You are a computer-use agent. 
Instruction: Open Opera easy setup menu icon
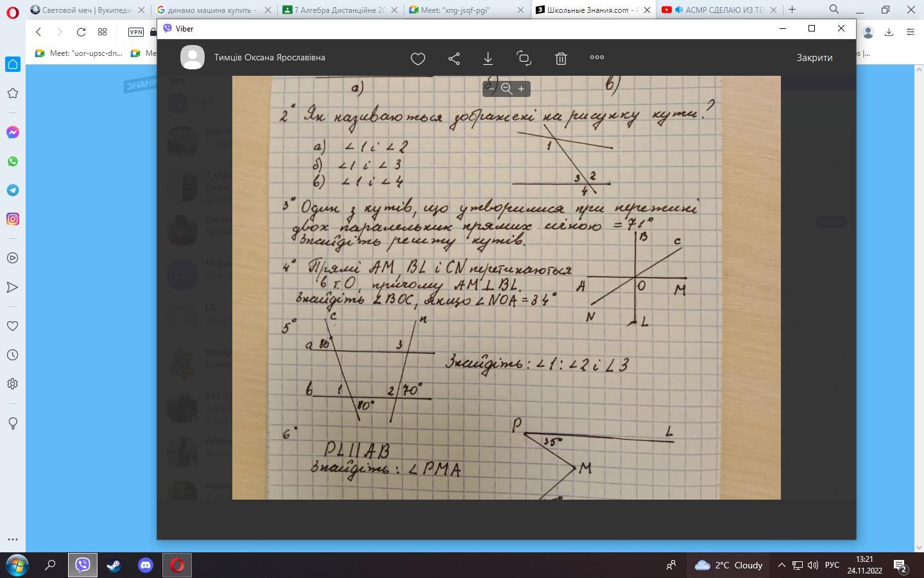[x=910, y=32]
